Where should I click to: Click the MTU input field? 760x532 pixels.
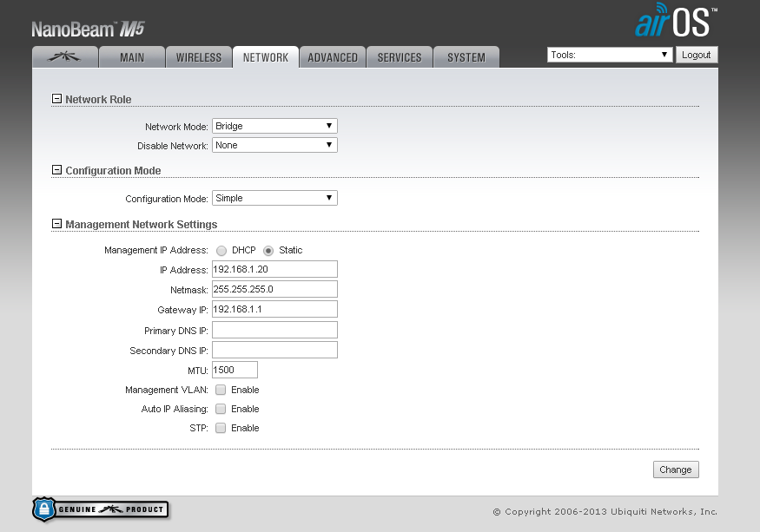[x=235, y=370]
